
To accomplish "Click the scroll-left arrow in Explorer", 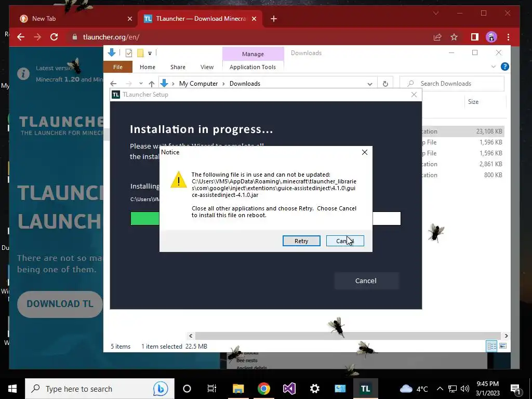I will [x=191, y=336].
